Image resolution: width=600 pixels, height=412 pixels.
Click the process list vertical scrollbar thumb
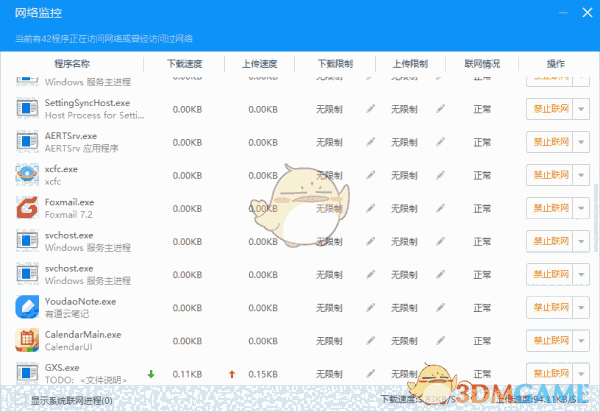596,218
